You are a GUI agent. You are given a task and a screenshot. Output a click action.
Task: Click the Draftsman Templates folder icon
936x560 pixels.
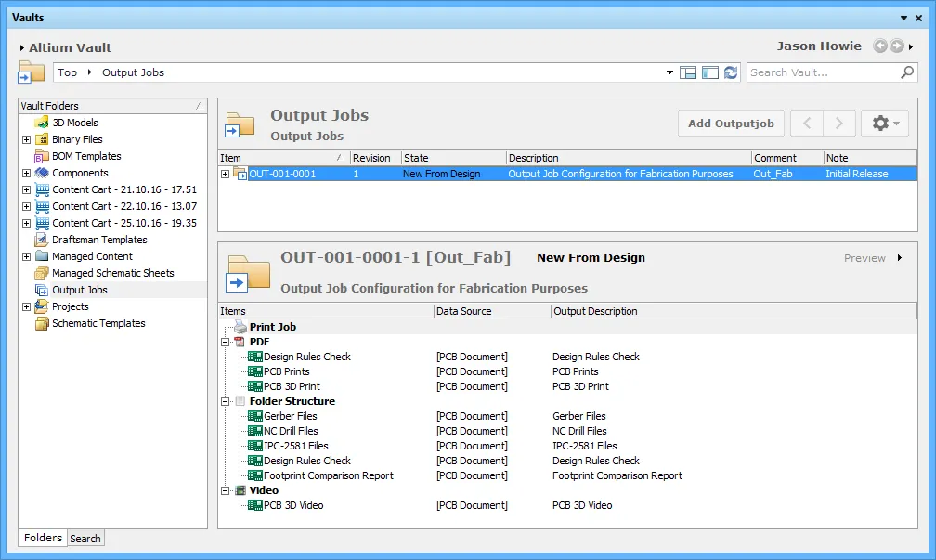click(42, 240)
